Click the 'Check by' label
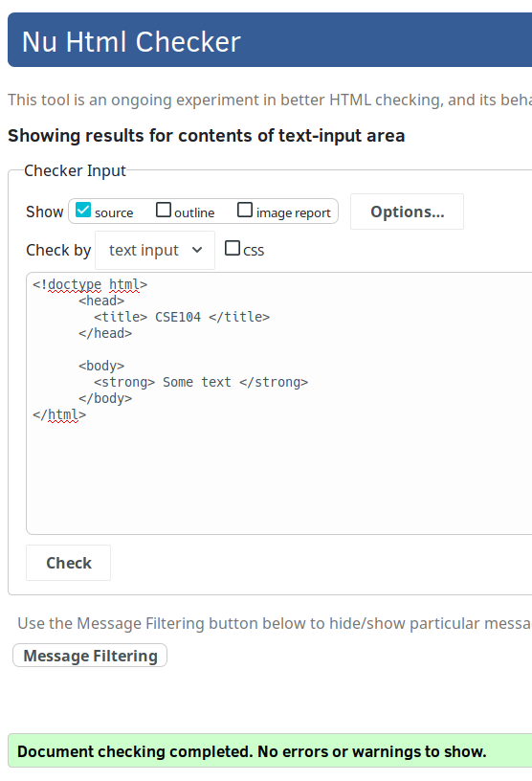This screenshot has width=532, height=781. pyautogui.click(x=58, y=250)
